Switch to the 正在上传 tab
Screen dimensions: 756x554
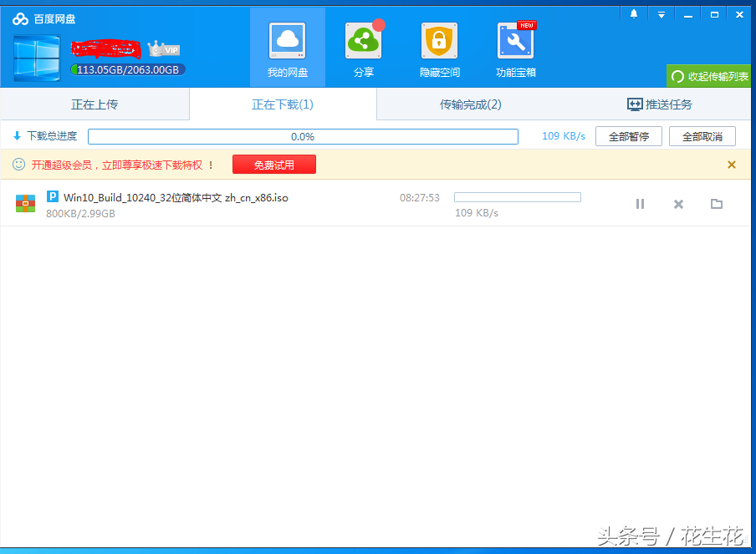[94, 104]
